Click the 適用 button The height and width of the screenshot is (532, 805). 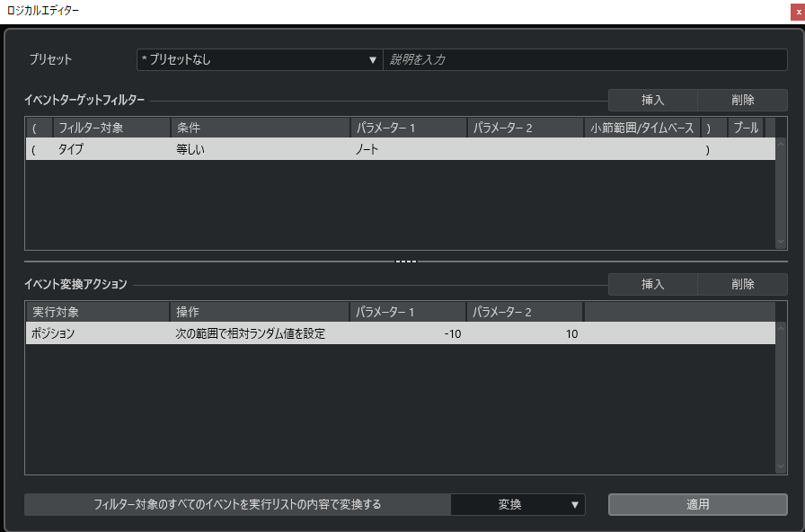(x=698, y=504)
